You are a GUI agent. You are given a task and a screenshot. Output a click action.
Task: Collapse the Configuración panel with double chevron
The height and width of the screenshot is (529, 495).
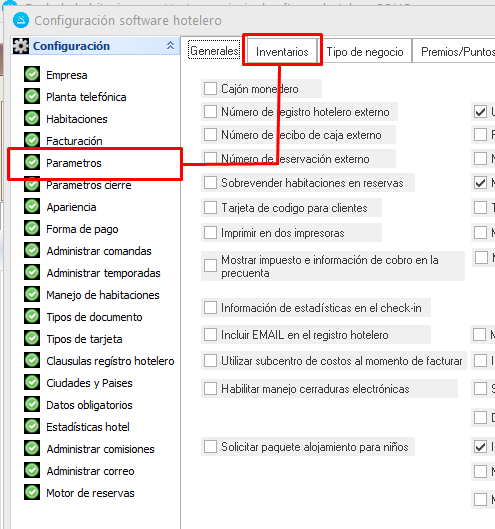click(x=170, y=46)
